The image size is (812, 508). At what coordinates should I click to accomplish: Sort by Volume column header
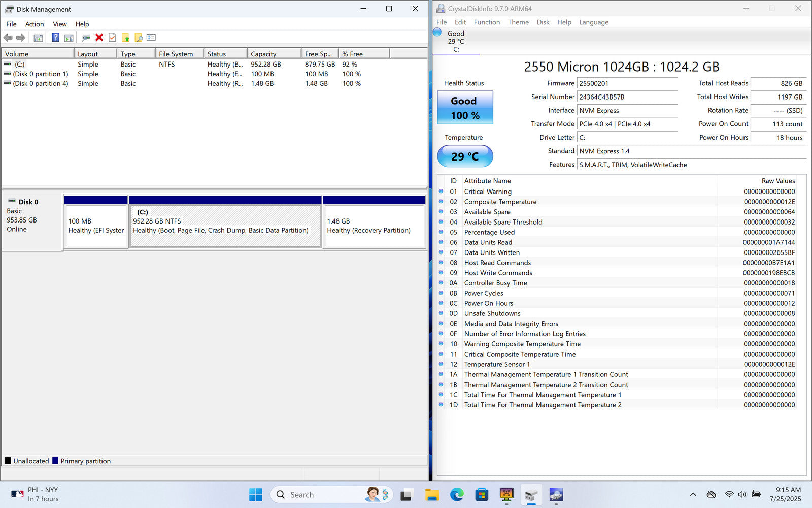(38, 54)
